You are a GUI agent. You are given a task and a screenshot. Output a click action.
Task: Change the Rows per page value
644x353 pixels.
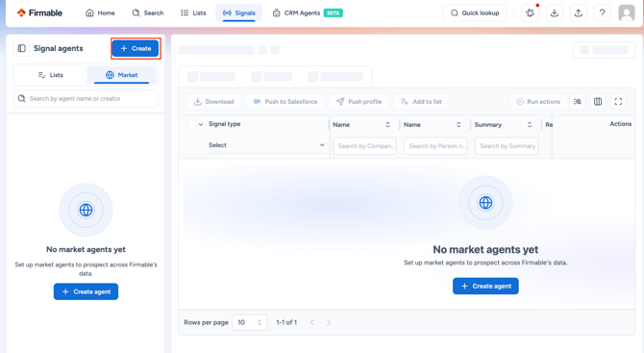[x=249, y=322]
